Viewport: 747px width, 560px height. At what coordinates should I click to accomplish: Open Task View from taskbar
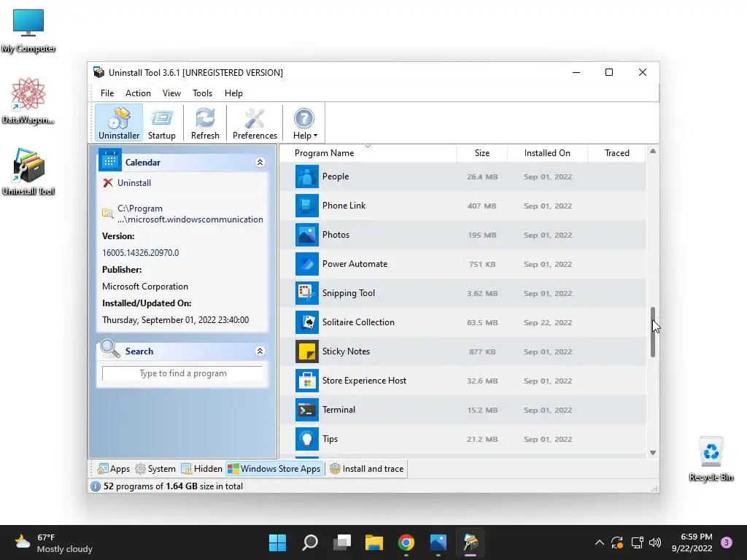click(x=342, y=542)
